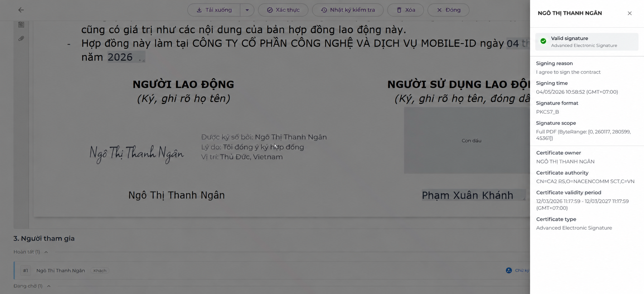
Task: Click the green valid signature check icon
Action: tap(543, 41)
